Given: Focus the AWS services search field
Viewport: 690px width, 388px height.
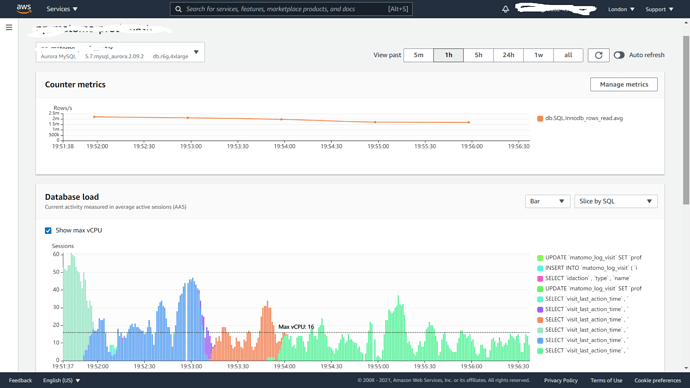Looking at the screenshot, I should [x=291, y=9].
